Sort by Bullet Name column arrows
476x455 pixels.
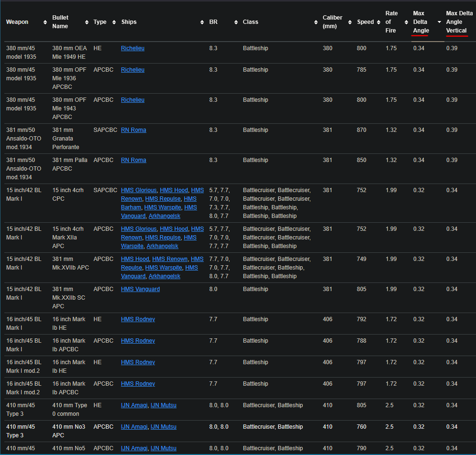coord(87,22)
